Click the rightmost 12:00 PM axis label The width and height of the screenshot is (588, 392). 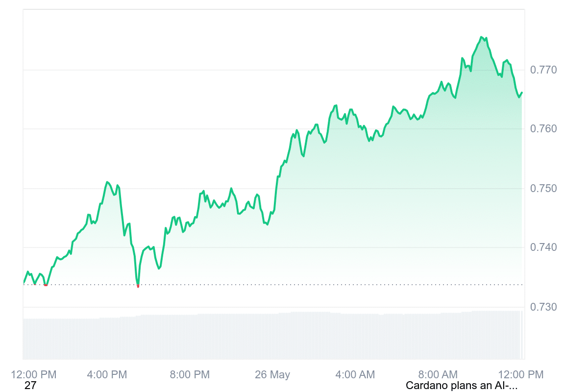pos(520,375)
